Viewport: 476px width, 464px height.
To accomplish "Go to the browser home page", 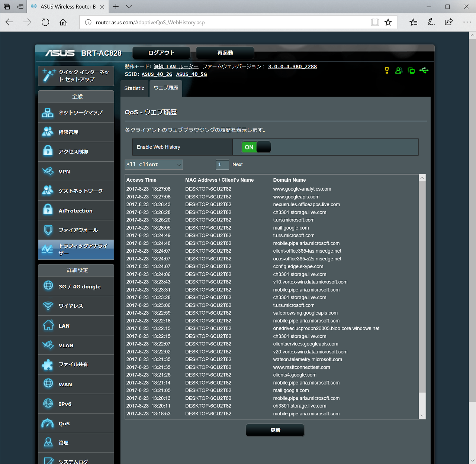I will point(63,22).
